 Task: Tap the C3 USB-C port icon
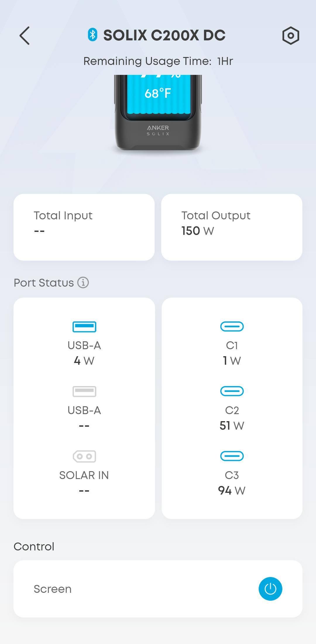tap(232, 456)
